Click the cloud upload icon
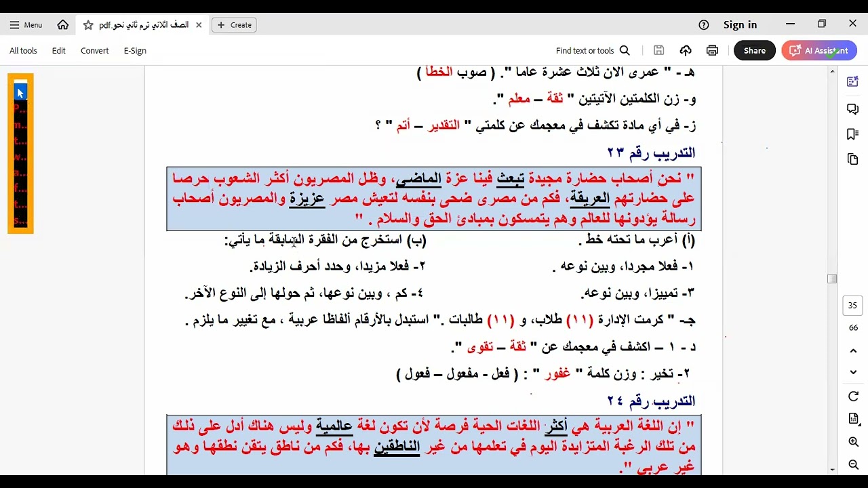This screenshot has width=868, height=488. (686, 51)
